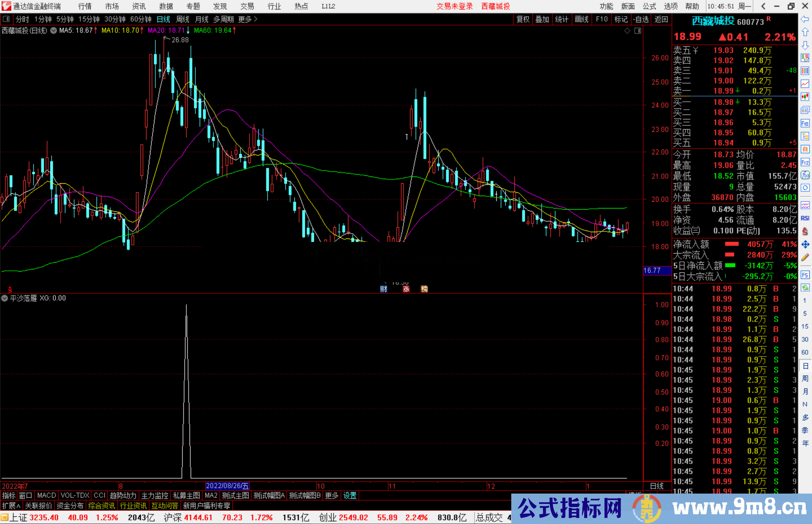
Task: Select the pencil drawing tool icon
Action: pos(805,257)
